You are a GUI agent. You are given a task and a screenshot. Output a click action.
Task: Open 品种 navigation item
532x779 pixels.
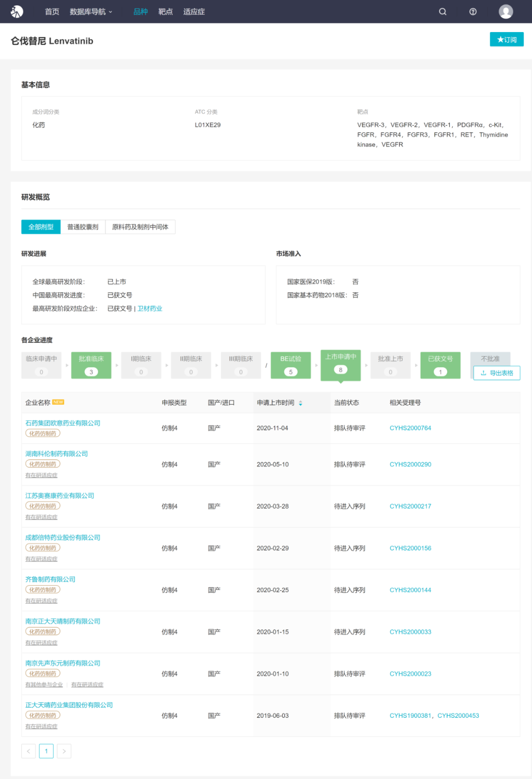[140, 11]
